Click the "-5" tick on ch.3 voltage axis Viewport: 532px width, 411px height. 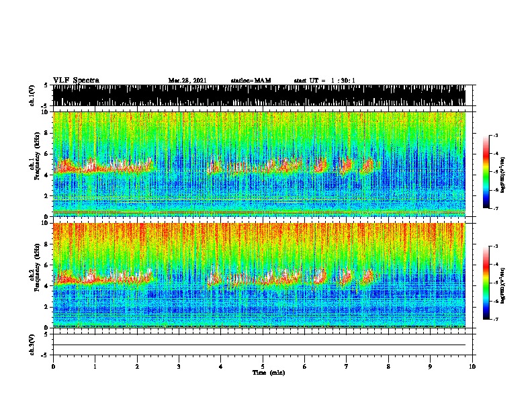pos(45,355)
